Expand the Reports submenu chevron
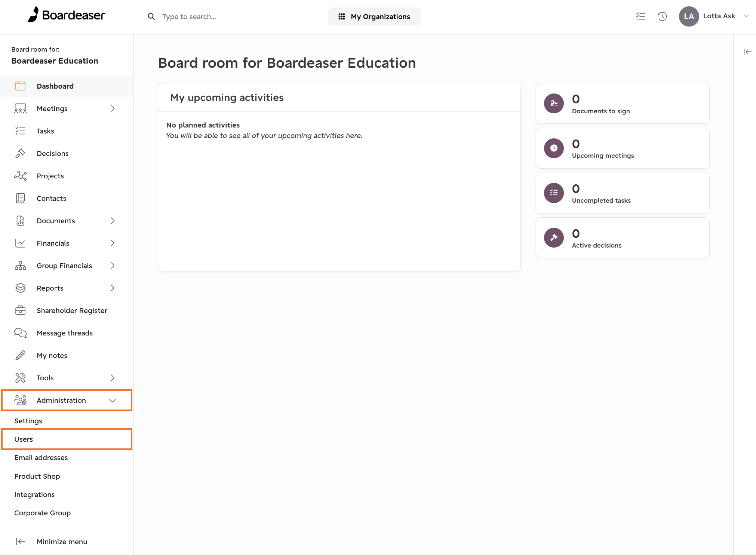 pyautogui.click(x=113, y=288)
